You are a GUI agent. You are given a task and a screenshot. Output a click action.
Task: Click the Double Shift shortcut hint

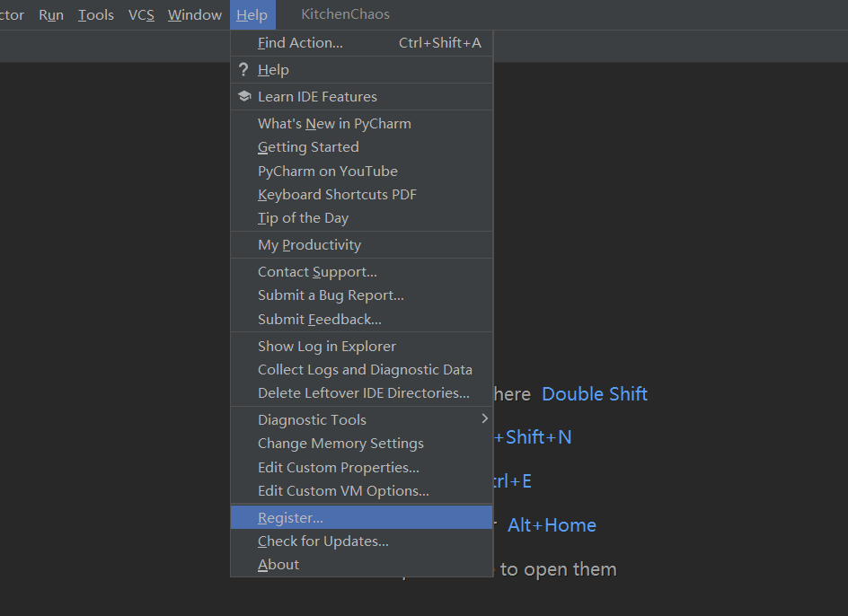(595, 393)
